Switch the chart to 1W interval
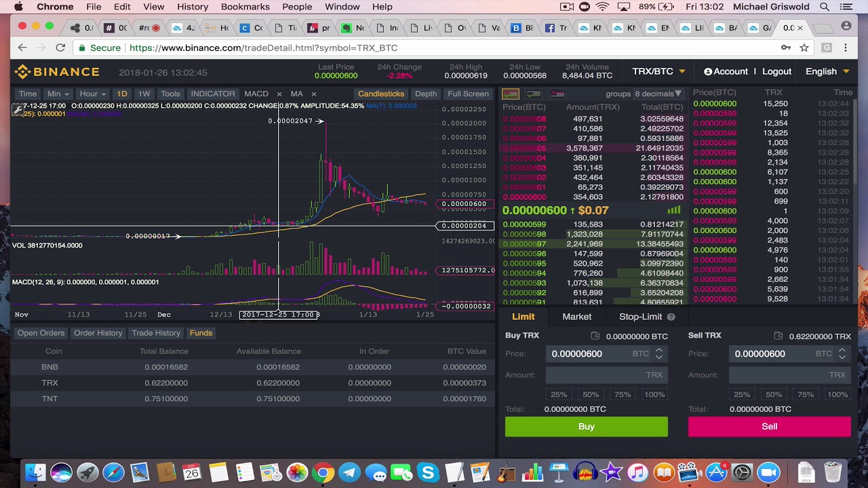Image resolution: width=868 pixels, height=488 pixels. [144, 94]
